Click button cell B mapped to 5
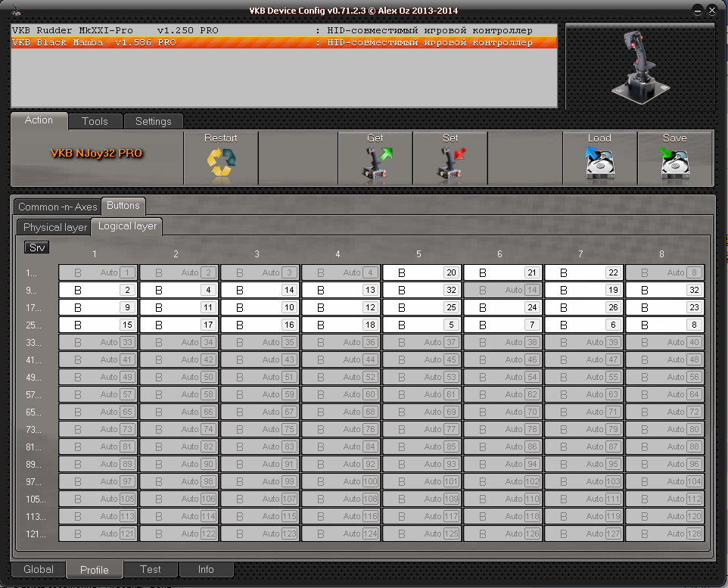Image resolution: width=728 pixels, height=588 pixels. tap(422, 325)
